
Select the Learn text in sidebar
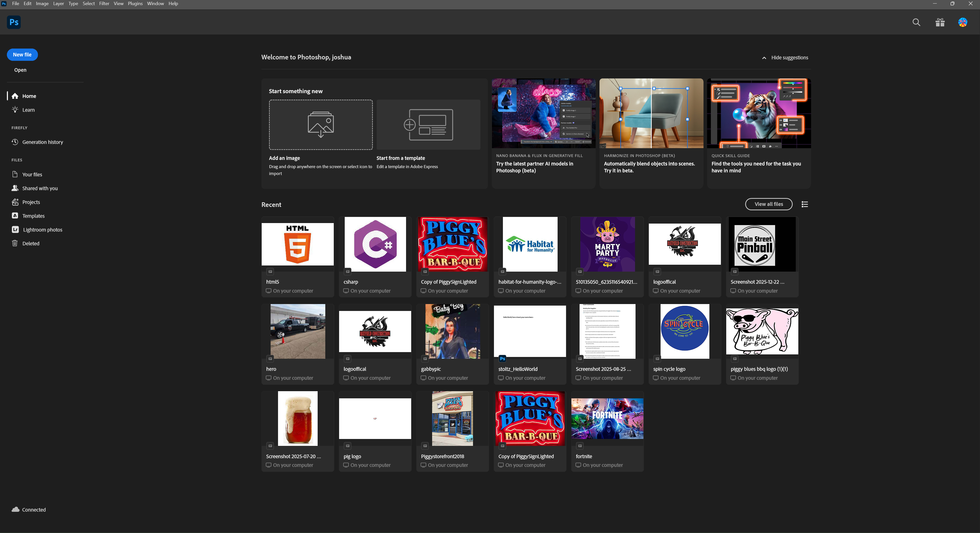[x=29, y=110]
